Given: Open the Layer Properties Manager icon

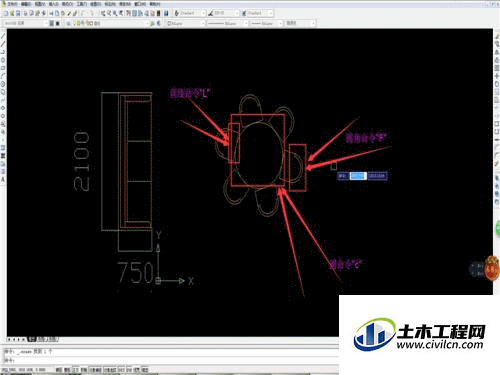Looking at the screenshot, I should [x=68, y=23].
